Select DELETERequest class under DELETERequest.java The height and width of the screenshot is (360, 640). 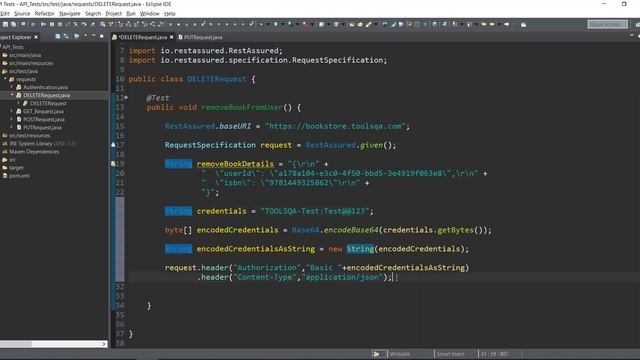[x=48, y=103]
